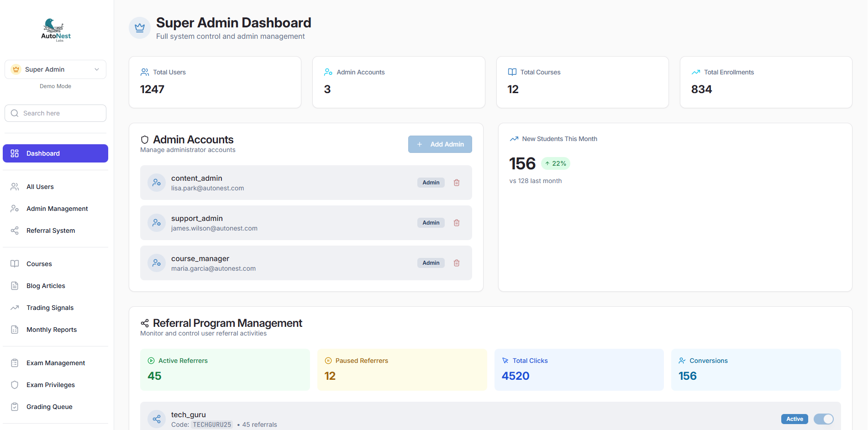The height and width of the screenshot is (430, 868).
Task: Open the Grading Queue
Action: pyautogui.click(x=56, y=407)
